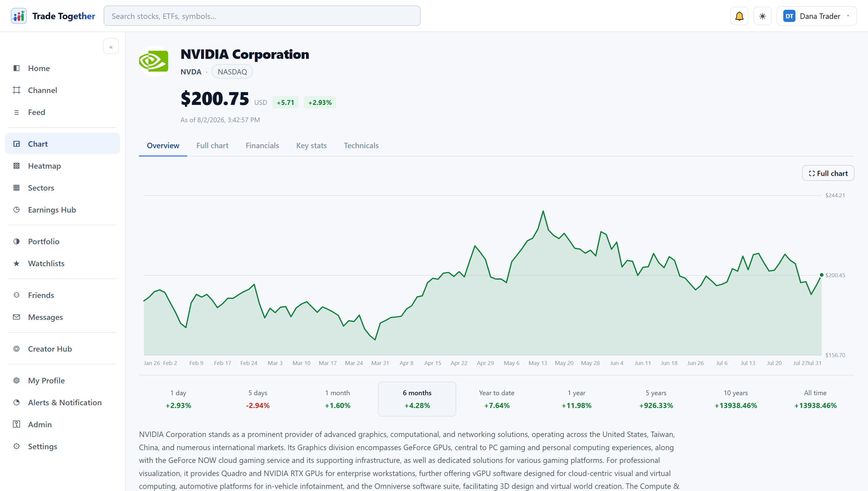Open Sectors from the sidebar
868x491 pixels.
[x=62, y=188]
